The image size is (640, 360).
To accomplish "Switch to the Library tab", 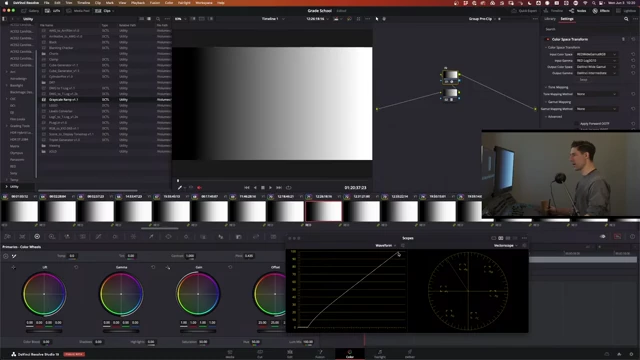I will (550, 19).
